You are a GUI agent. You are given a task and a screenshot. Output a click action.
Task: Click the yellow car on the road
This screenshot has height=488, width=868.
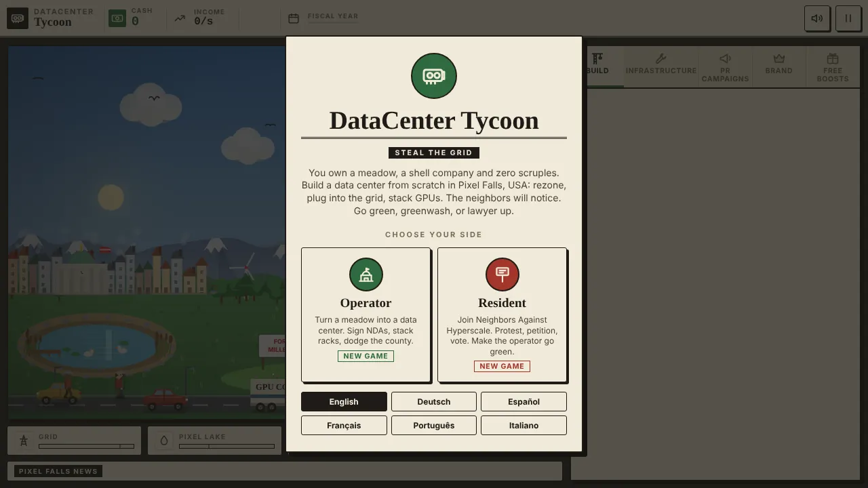57,394
